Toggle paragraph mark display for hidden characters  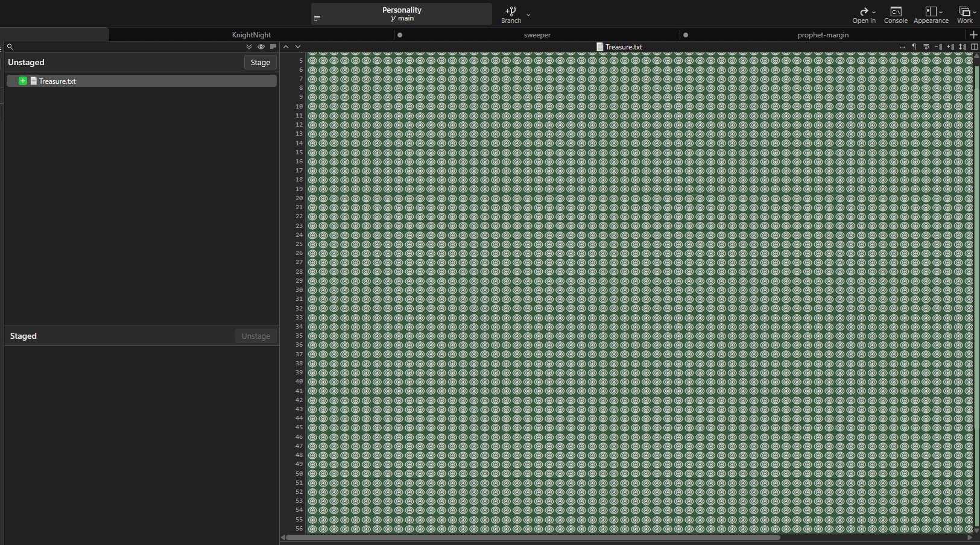(914, 47)
